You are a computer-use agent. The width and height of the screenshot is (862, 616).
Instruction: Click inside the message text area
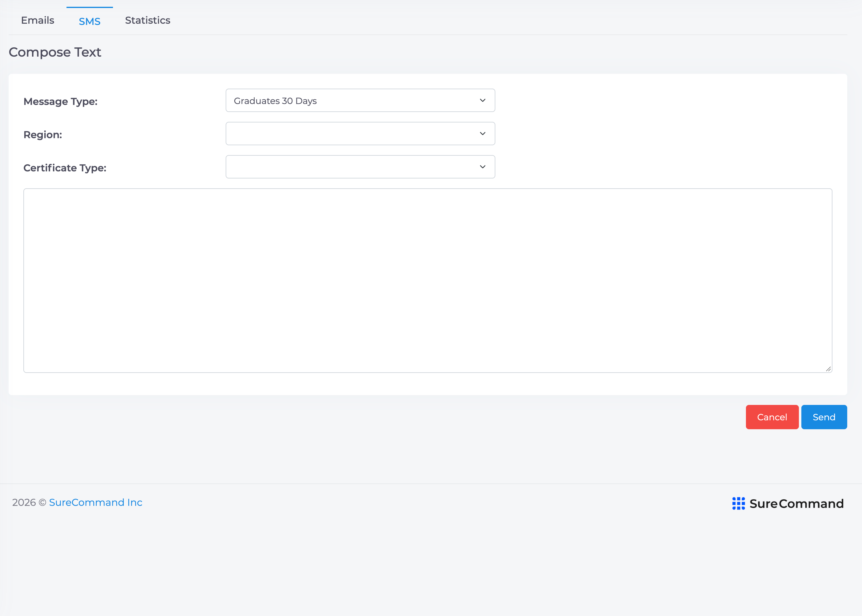pos(428,281)
